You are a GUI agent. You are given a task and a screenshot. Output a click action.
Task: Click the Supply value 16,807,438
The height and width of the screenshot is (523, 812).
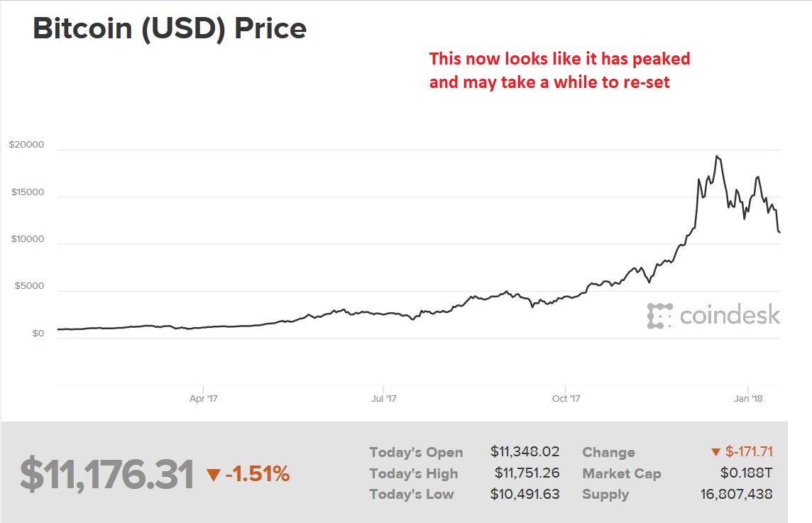click(737, 494)
